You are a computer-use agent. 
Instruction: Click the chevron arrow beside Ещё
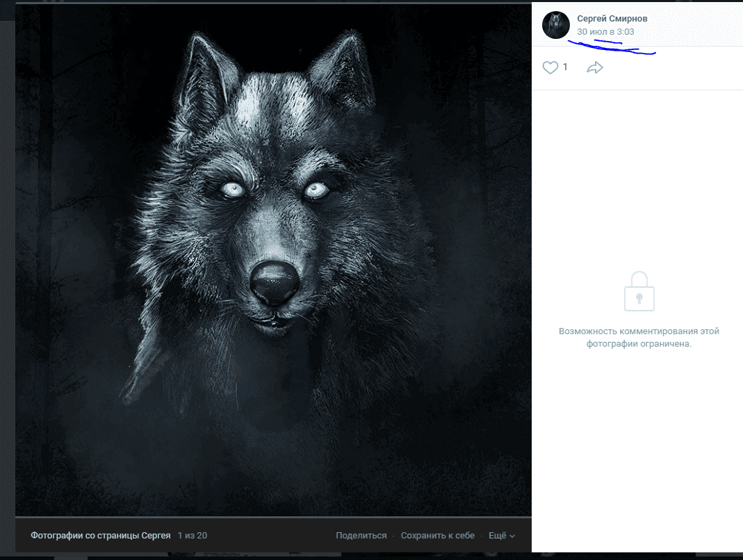(x=512, y=536)
